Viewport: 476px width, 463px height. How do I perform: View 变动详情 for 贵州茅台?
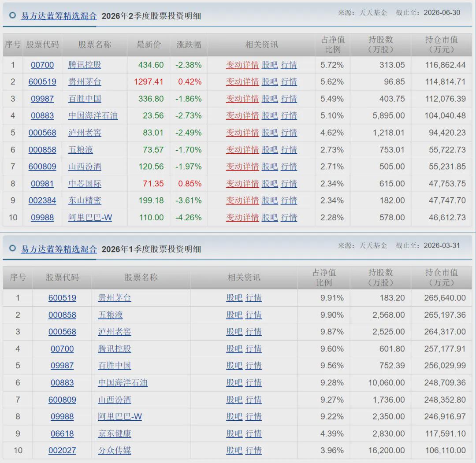(242, 82)
